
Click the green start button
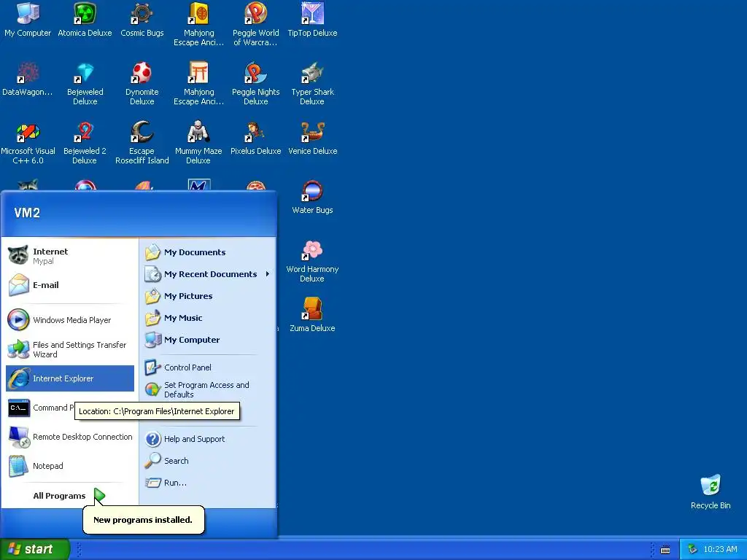[x=34, y=549]
